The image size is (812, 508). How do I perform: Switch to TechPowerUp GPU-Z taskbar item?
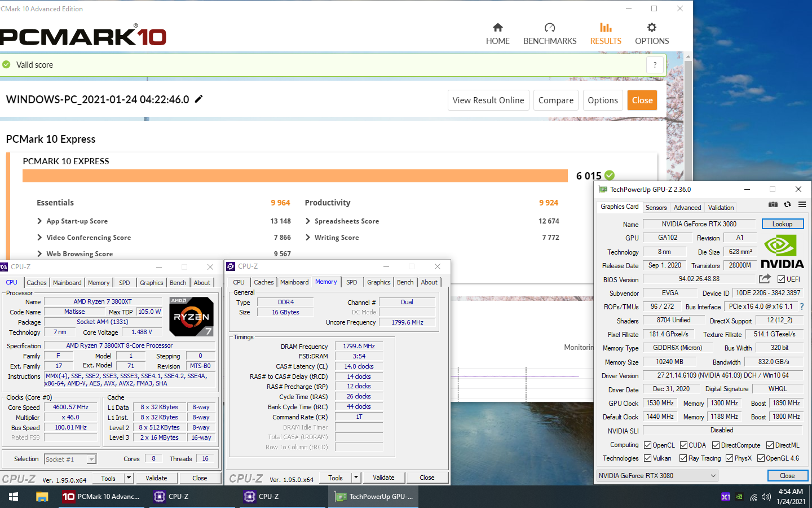pyautogui.click(x=374, y=497)
